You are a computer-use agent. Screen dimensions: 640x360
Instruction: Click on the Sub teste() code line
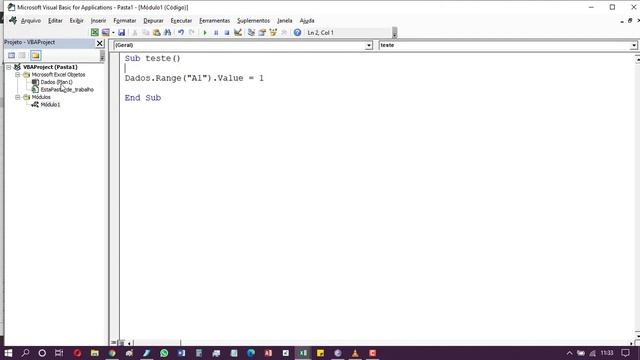[152, 58]
